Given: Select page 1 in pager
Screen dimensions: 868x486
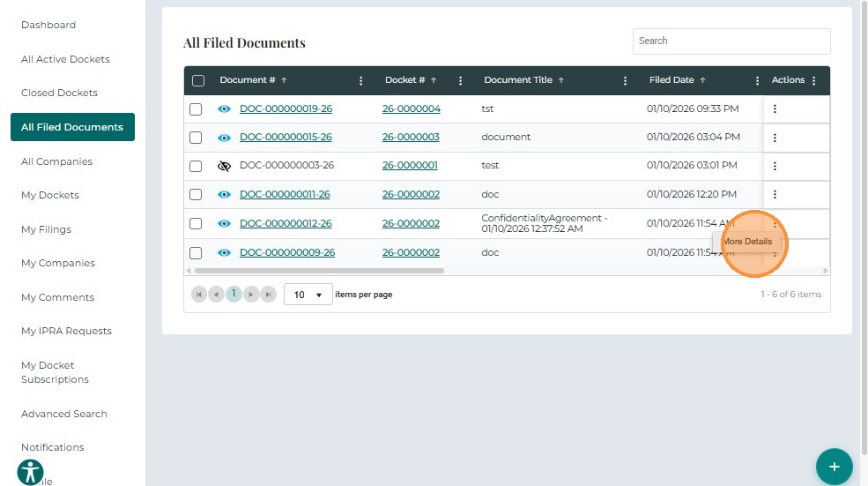Looking at the screenshot, I should [x=234, y=294].
